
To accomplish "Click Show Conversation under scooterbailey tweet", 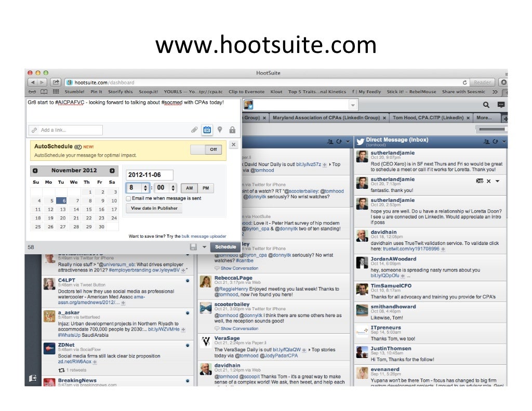I will click(239, 328).
